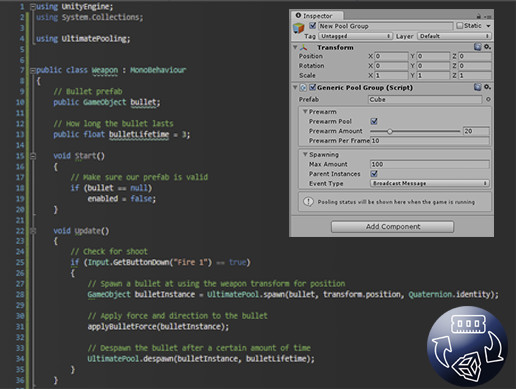Click the GameObject cube icon in Inspector
This screenshot has width=516, height=389.
(298, 28)
